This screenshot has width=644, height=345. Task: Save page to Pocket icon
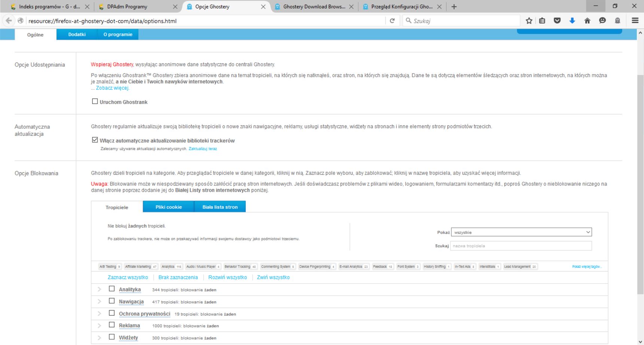pos(557,21)
